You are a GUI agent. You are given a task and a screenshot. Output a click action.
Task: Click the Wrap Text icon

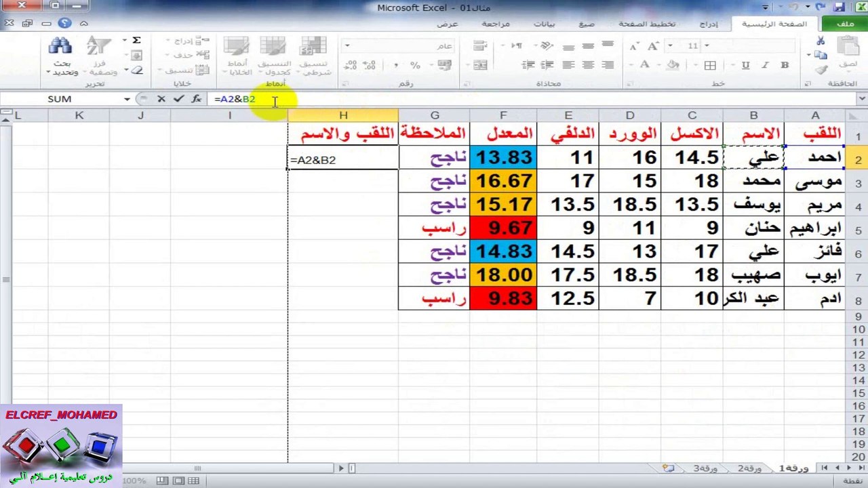tap(480, 46)
